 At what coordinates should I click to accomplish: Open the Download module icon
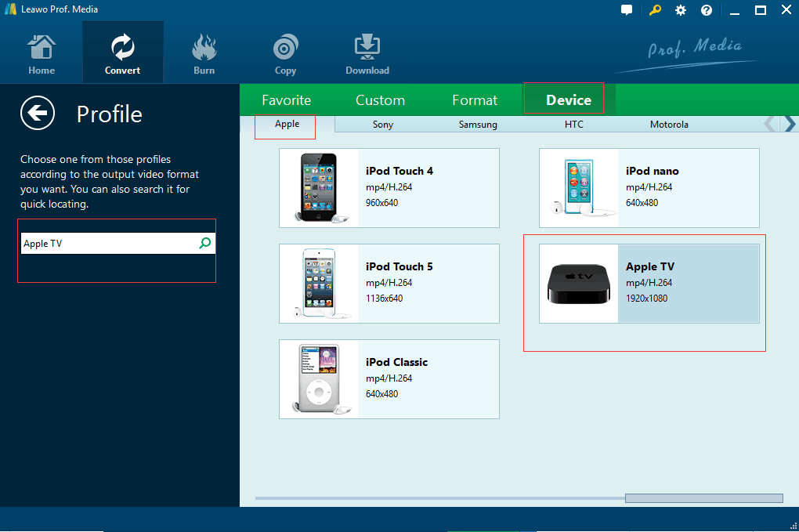coord(367,49)
